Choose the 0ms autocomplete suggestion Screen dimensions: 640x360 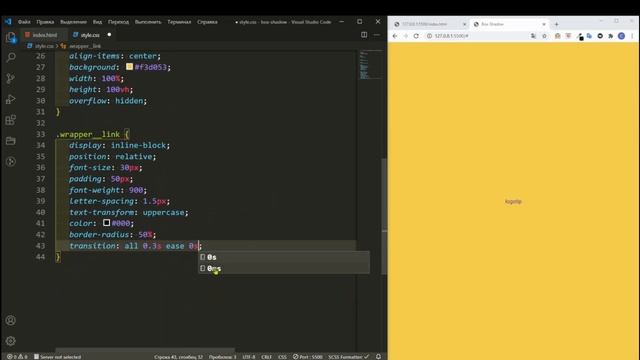point(284,268)
